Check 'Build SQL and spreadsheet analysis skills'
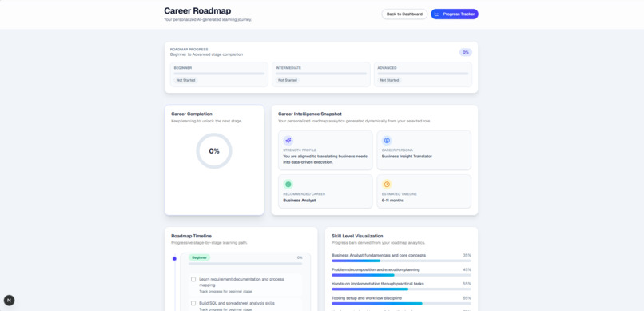Screen dimensions: 644x311 193,303
